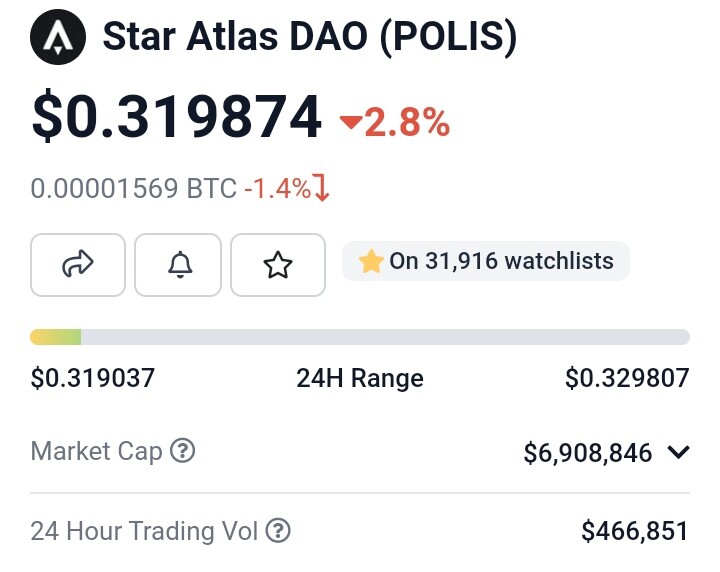Click the 24H low price $0.319037
720x572 pixels.
click(93, 378)
